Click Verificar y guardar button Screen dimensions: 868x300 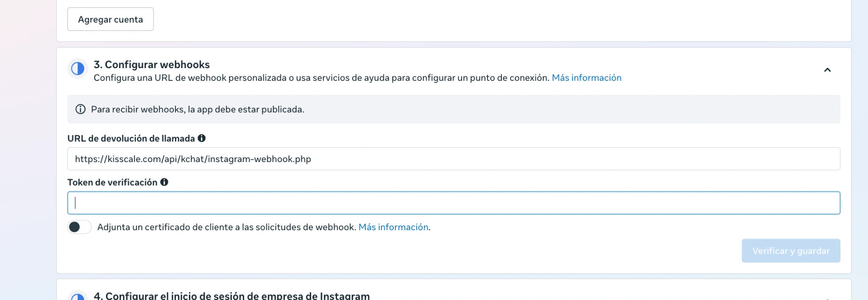(x=791, y=250)
